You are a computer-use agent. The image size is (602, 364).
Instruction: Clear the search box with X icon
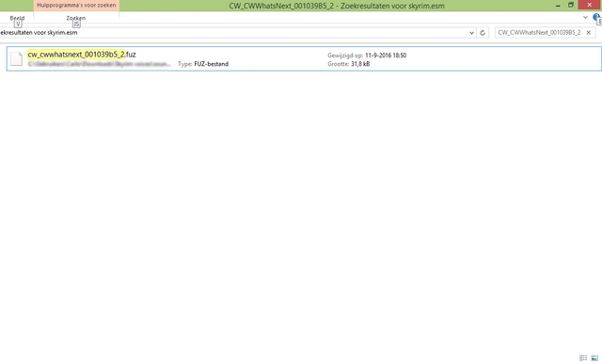[588, 33]
